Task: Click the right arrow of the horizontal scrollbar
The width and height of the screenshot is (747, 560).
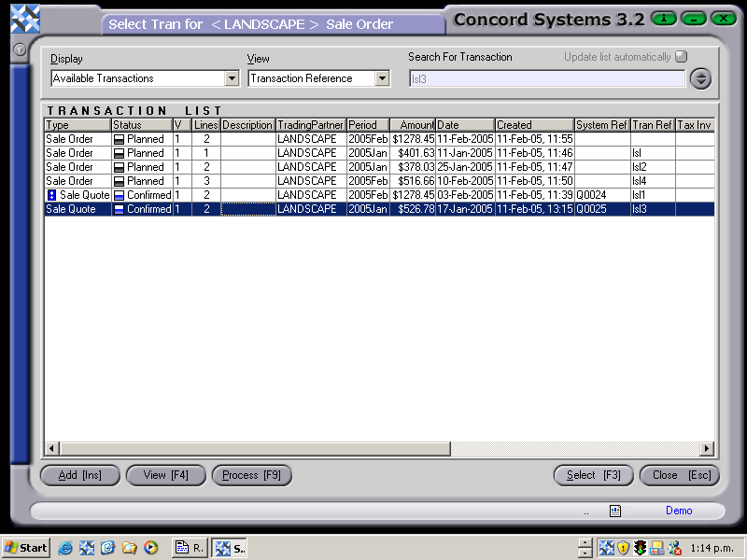Action: pos(708,449)
